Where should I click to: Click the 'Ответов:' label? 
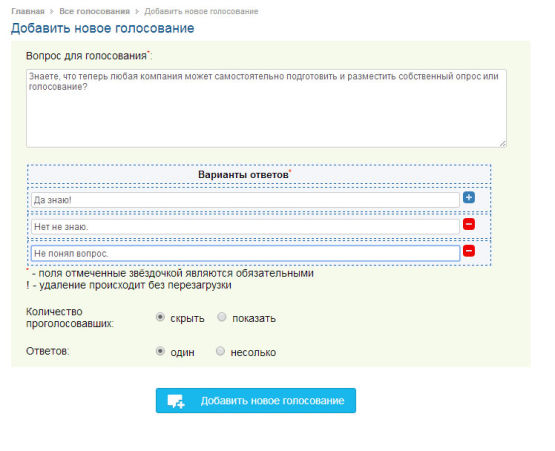[x=47, y=351]
